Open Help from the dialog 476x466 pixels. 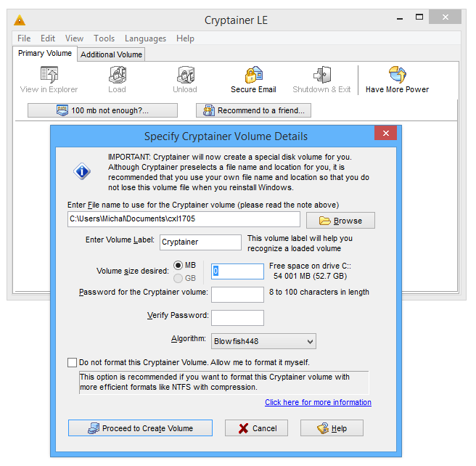pyautogui.click(x=332, y=428)
